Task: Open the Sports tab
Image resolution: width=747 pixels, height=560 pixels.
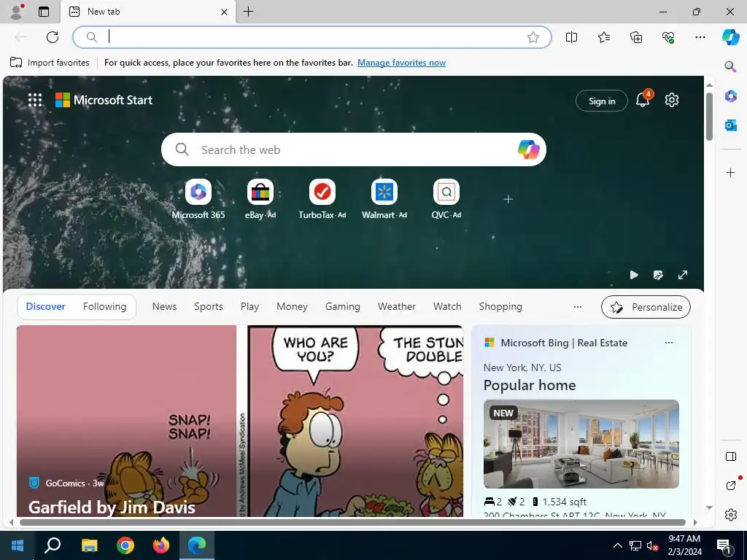Action: click(208, 307)
